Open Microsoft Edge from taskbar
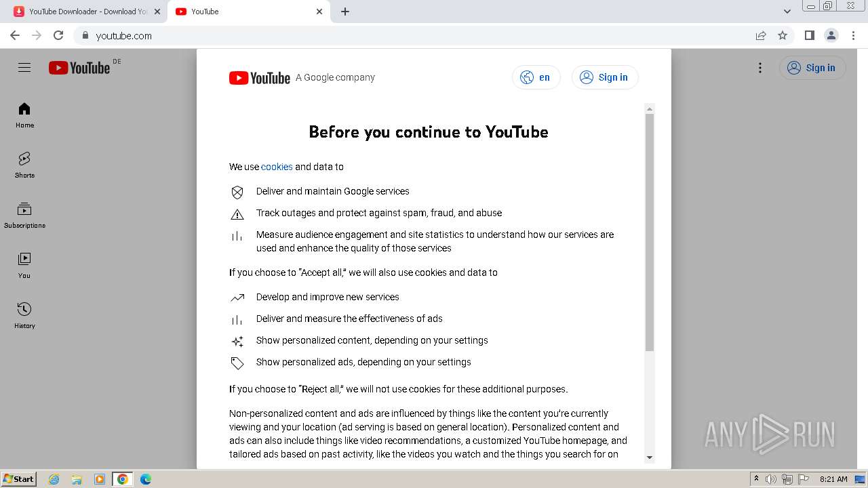 (146, 479)
